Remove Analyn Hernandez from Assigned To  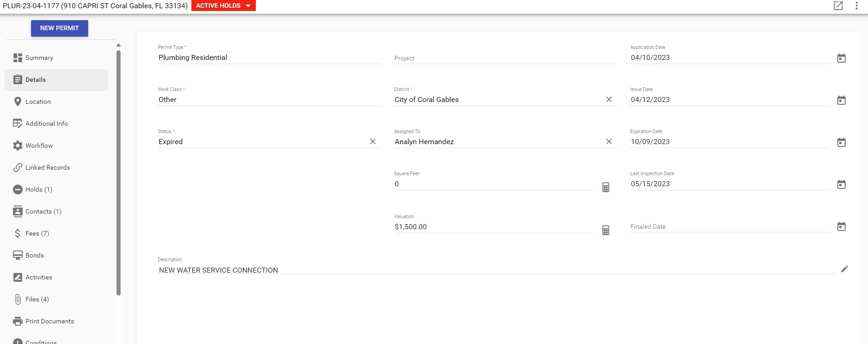[609, 141]
